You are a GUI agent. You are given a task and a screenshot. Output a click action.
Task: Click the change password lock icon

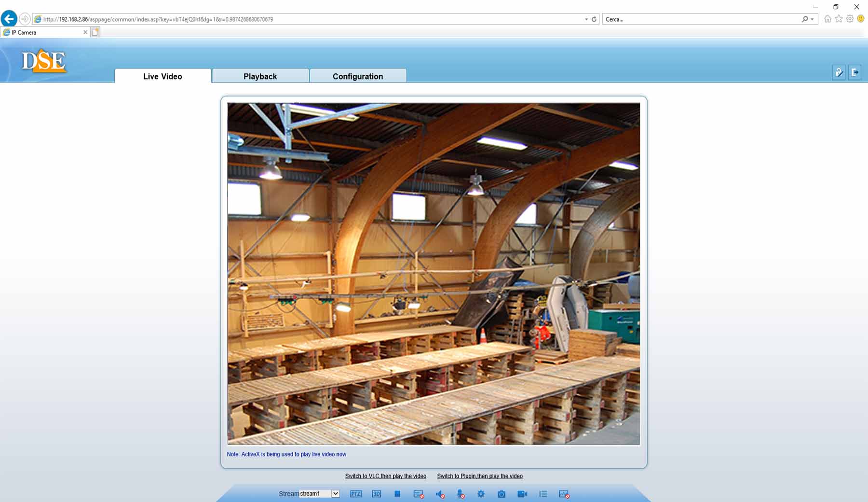[x=839, y=72]
